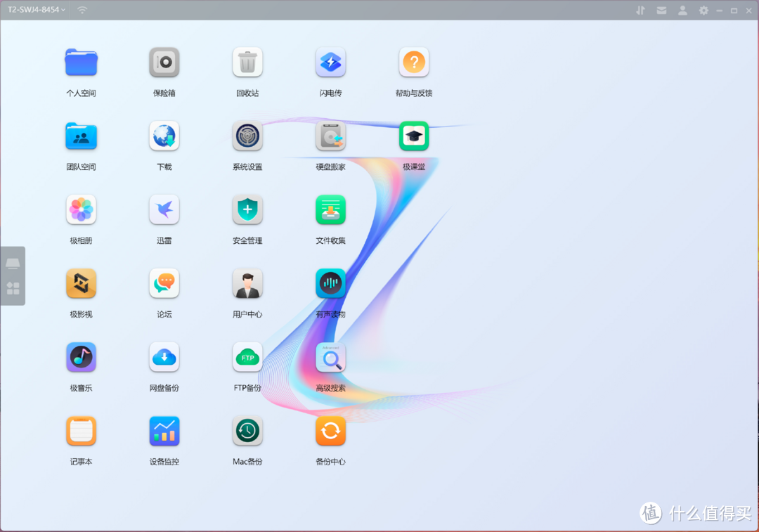Screen dimensions: 759x532
Task: Launch the 保险箱 safe box app
Action: [164, 63]
